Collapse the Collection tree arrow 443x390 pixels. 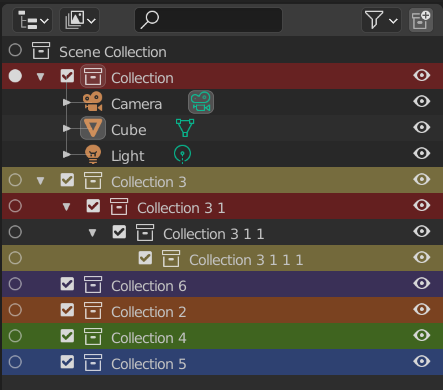pyautogui.click(x=41, y=77)
